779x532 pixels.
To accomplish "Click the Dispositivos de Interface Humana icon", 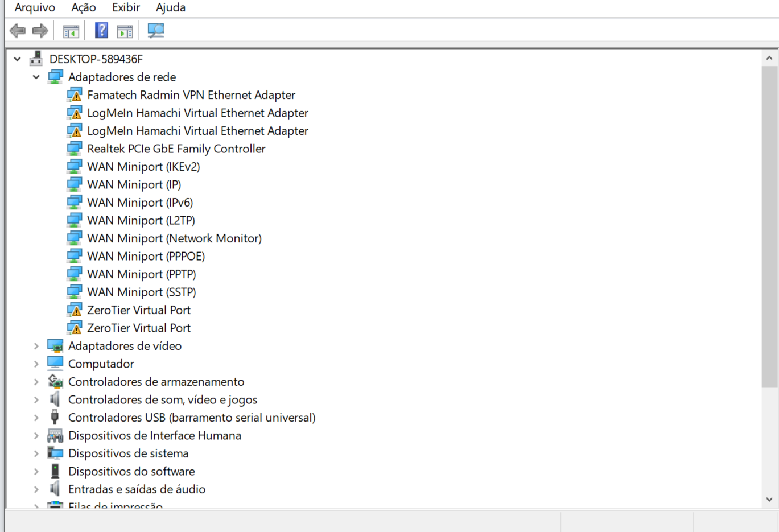I will [55, 436].
